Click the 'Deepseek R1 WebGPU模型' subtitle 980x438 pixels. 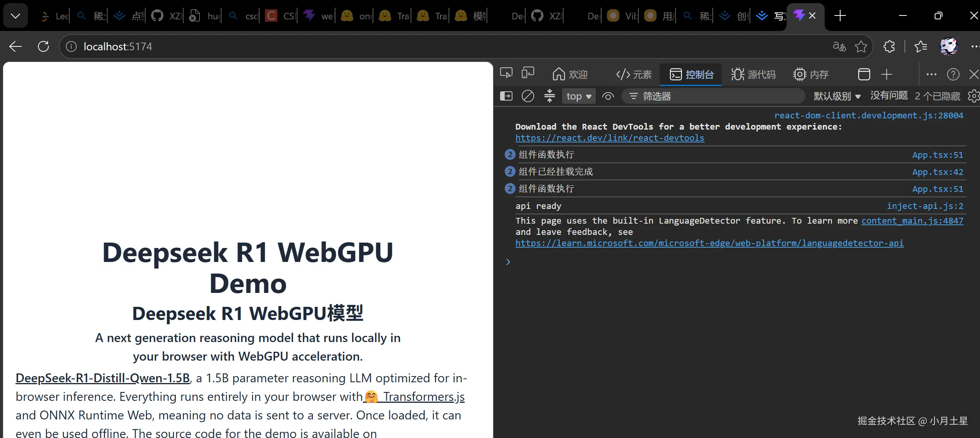pos(248,313)
